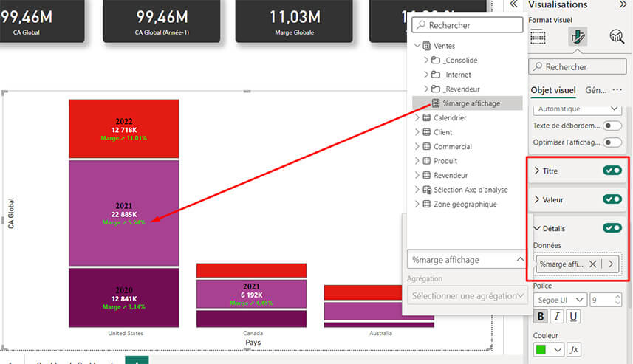Collapse the Détails section chevron

point(536,228)
